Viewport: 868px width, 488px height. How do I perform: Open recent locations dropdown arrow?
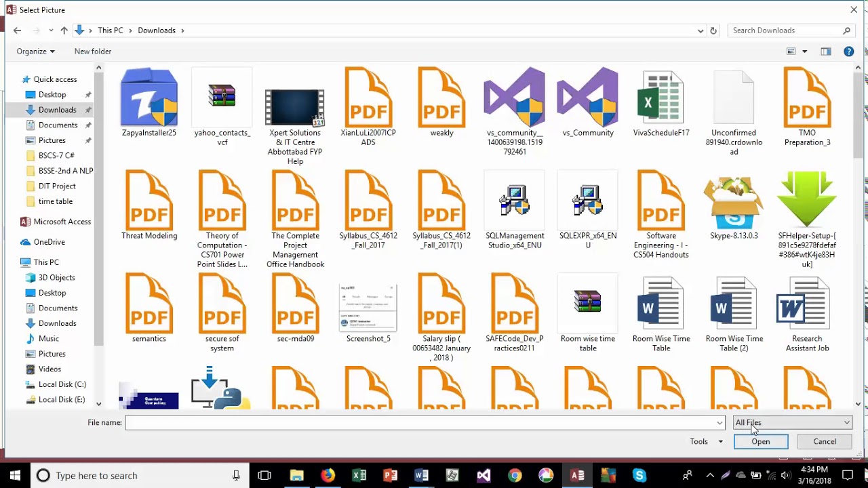tap(50, 30)
